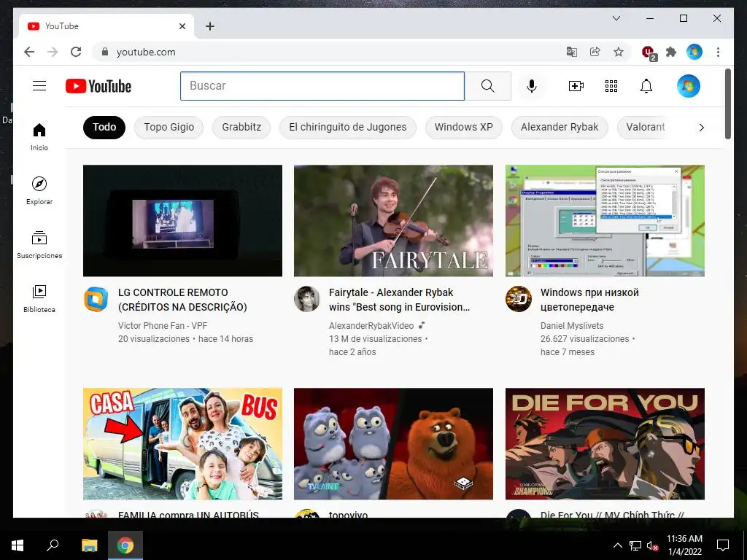Open Alexander Rybak channel avatar
Screen dimensions: 747x560
[x=307, y=299]
